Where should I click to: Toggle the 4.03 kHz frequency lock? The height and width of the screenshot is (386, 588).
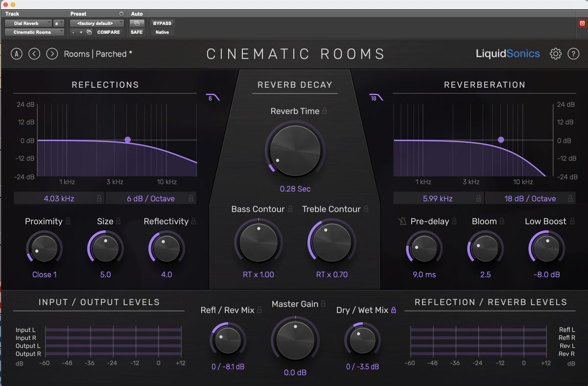99,199
